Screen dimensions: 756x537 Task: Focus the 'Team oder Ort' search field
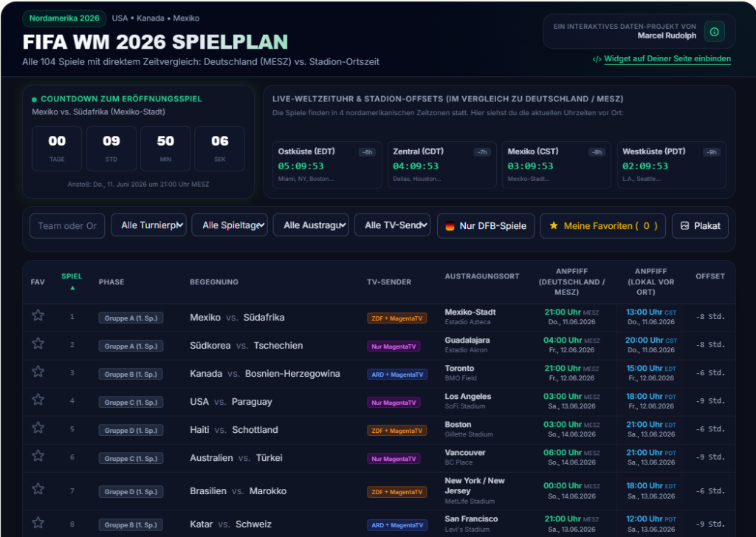(x=67, y=226)
